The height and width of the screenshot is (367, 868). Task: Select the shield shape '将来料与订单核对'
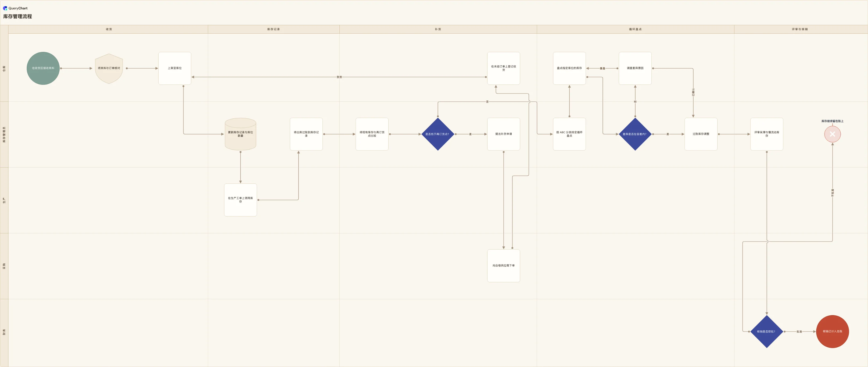[109, 68]
